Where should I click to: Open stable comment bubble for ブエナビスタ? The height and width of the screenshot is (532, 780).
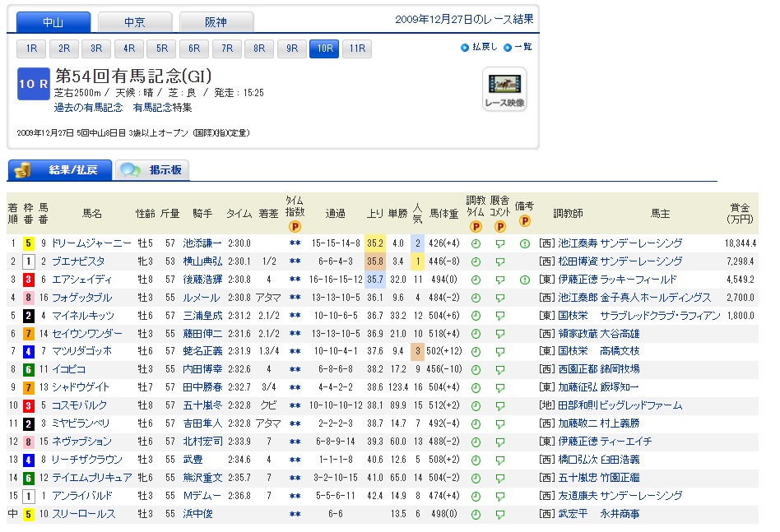pyautogui.click(x=499, y=261)
